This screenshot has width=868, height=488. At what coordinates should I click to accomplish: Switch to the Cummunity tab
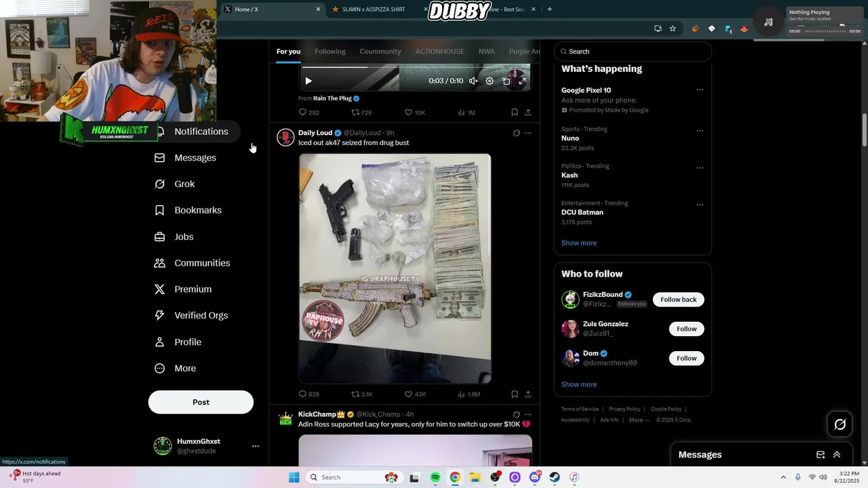click(380, 52)
